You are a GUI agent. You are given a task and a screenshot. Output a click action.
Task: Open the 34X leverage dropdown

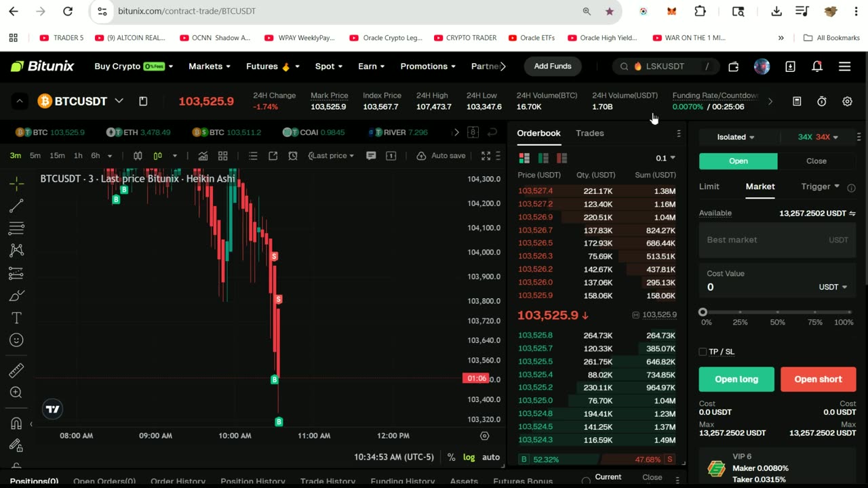pyautogui.click(x=818, y=137)
